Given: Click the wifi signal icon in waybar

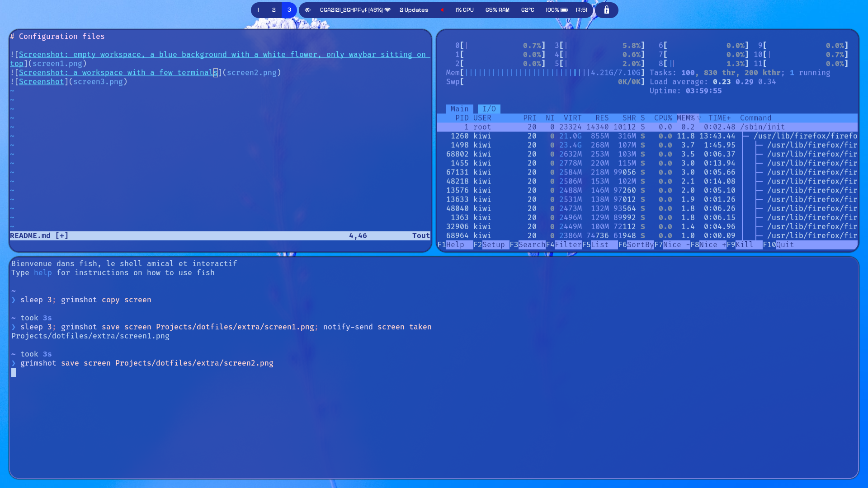Looking at the screenshot, I should 387,10.
